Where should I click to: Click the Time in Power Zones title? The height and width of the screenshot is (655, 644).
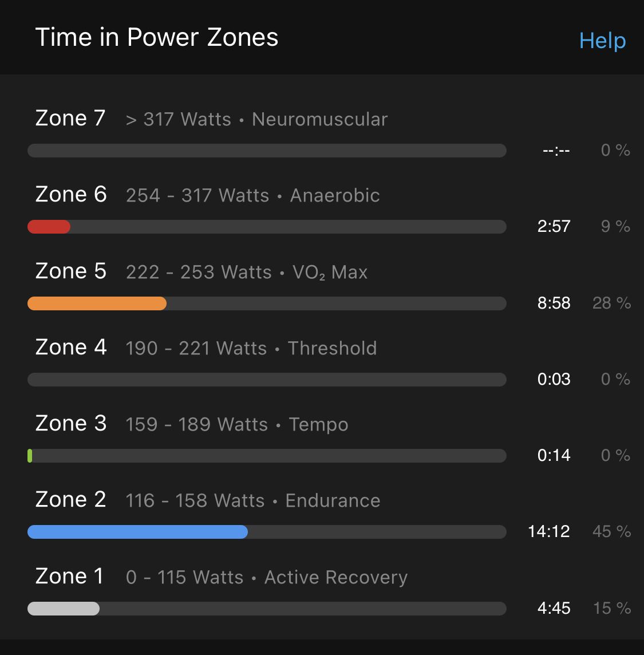[157, 38]
